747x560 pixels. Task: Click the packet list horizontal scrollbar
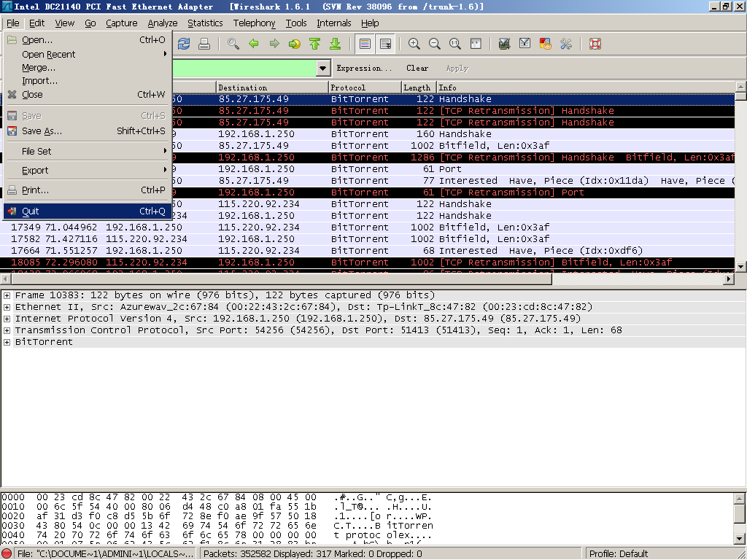click(x=281, y=279)
